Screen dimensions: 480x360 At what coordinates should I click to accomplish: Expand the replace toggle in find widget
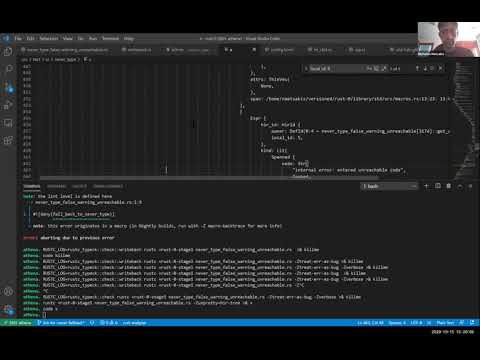(306, 68)
